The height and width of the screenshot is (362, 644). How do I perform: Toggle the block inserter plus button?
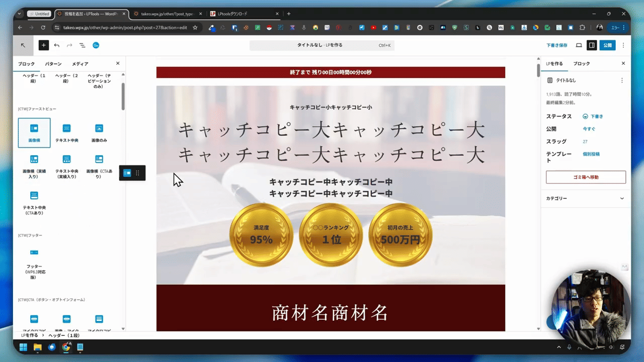point(44,45)
